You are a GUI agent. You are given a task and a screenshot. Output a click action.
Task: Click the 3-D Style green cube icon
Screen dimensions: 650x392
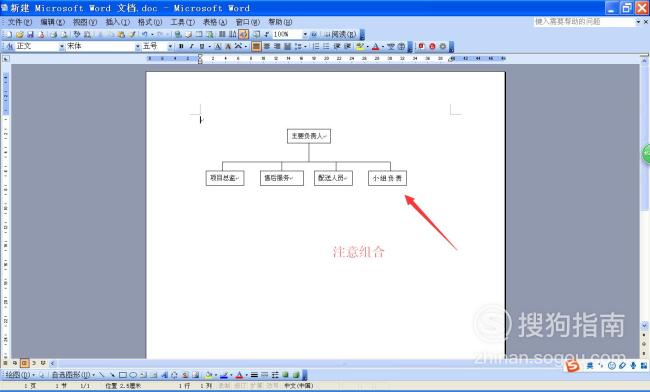point(296,375)
